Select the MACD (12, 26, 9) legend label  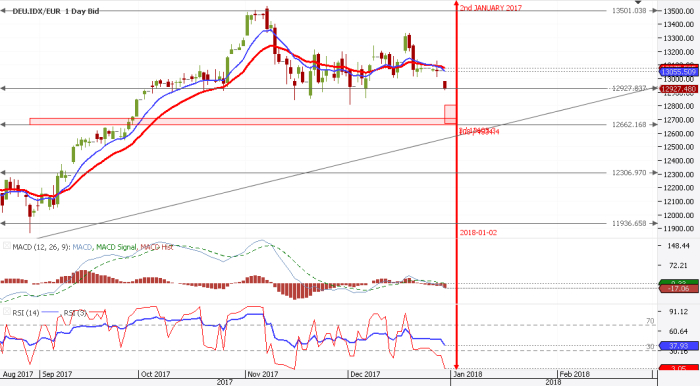[x=41, y=247]
